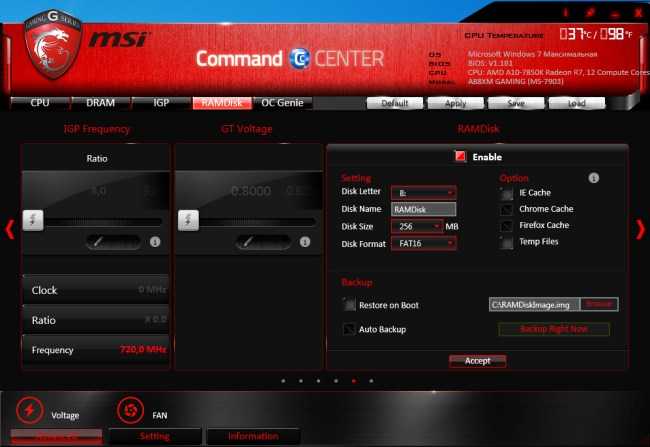Open the Information tab at bottom
This screenshot has height=447, width=650.
click(253, 436)
